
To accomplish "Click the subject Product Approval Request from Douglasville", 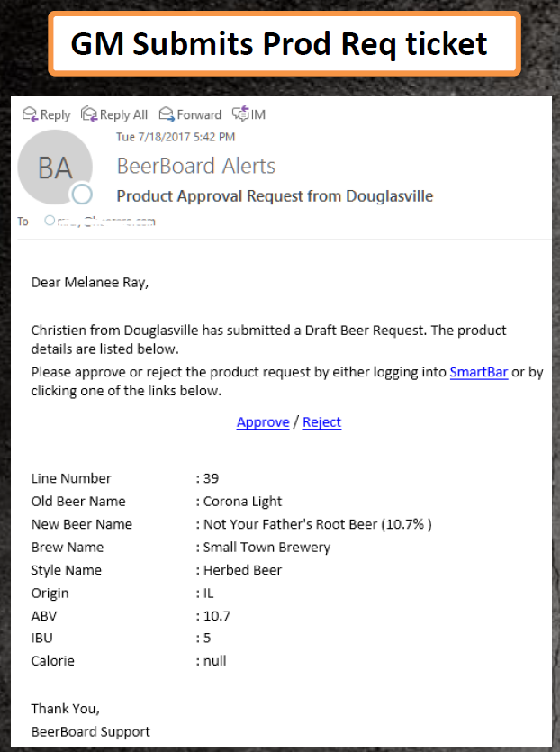I will click(x=274, y=195).
